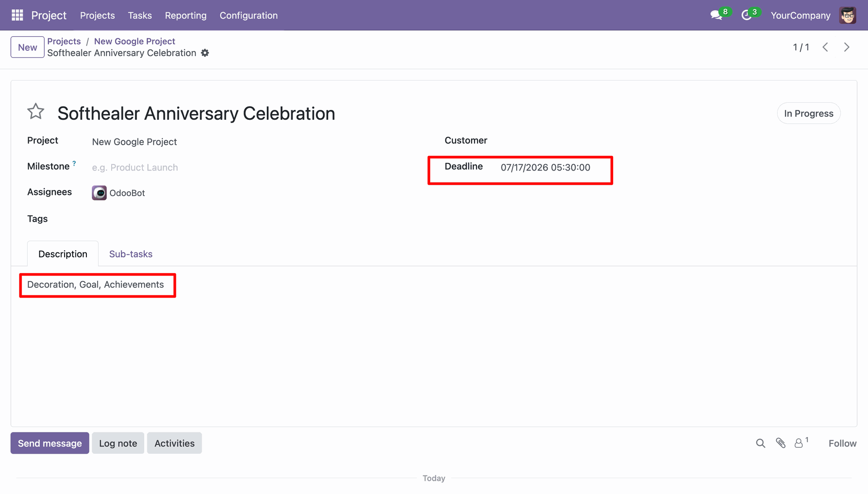Switch to the Sub-tasks tab
The height and width of the screenshot is (494, 868).
(131, 254)
